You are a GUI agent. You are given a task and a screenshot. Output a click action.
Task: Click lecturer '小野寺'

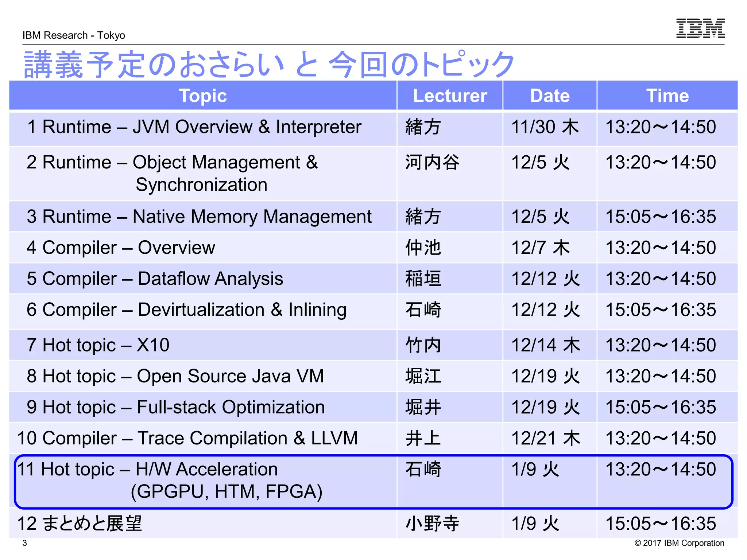(432, 524)
